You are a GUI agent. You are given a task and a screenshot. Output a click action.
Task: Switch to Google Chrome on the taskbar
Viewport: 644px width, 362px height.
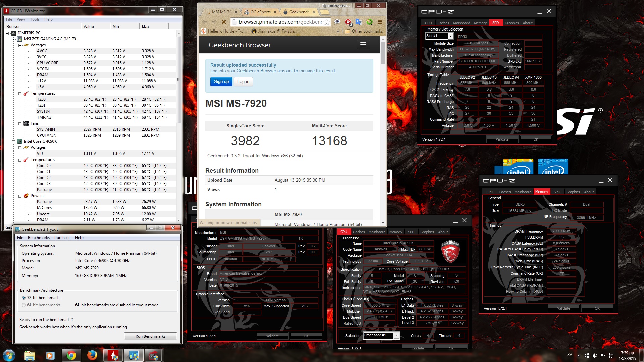(71, 355)
